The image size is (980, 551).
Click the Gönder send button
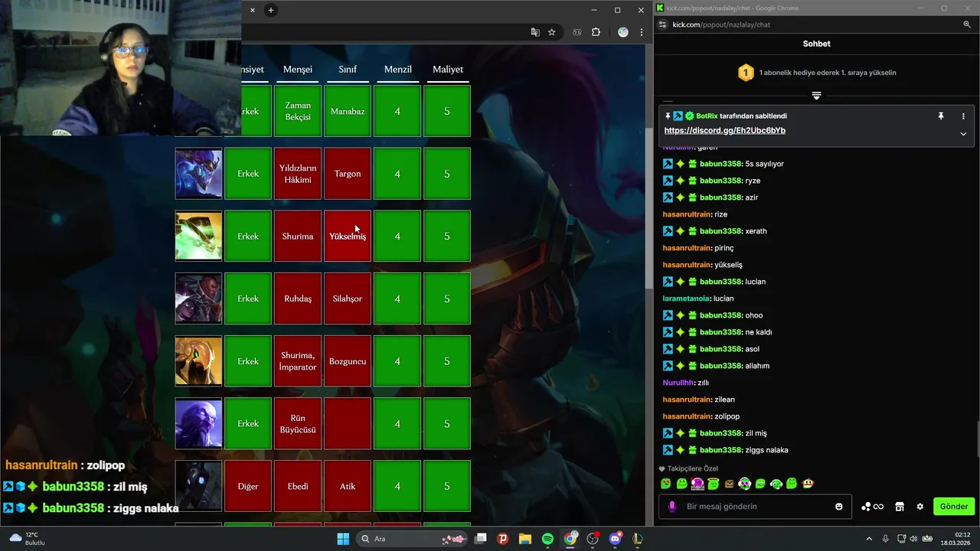954,507
